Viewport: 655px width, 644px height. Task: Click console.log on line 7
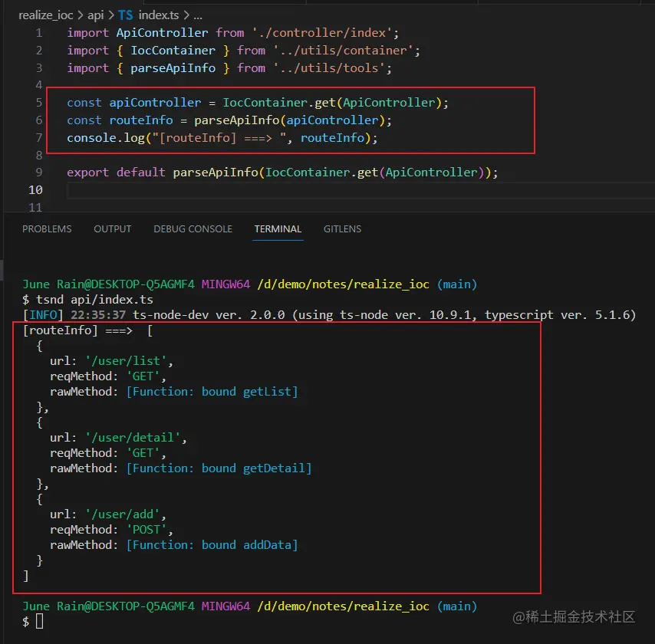click(x=106, y=138)
